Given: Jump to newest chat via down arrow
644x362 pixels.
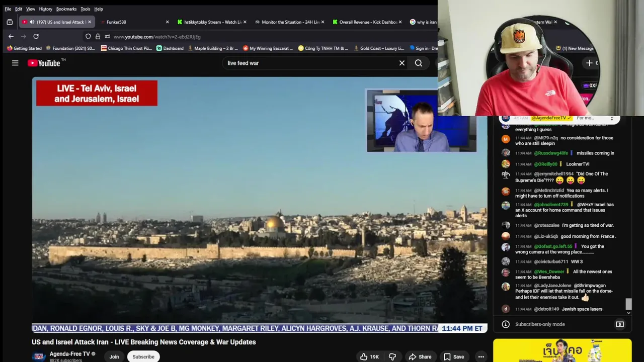Looking at the screenshot, I should (628, 313).
